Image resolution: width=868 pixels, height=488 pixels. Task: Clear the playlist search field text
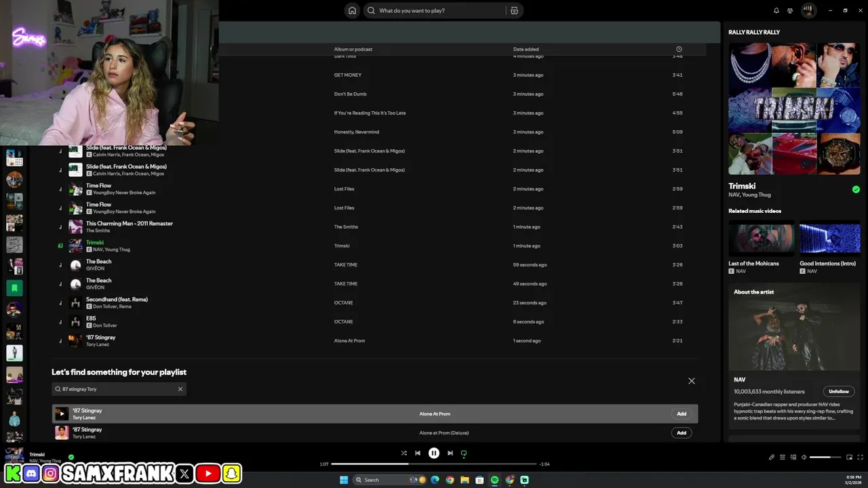point(180,389)
